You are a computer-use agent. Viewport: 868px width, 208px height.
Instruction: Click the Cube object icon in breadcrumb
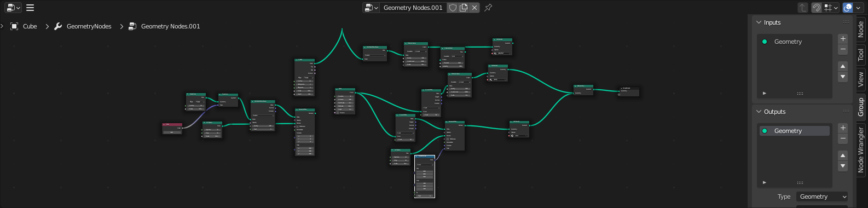click(15, 26)
